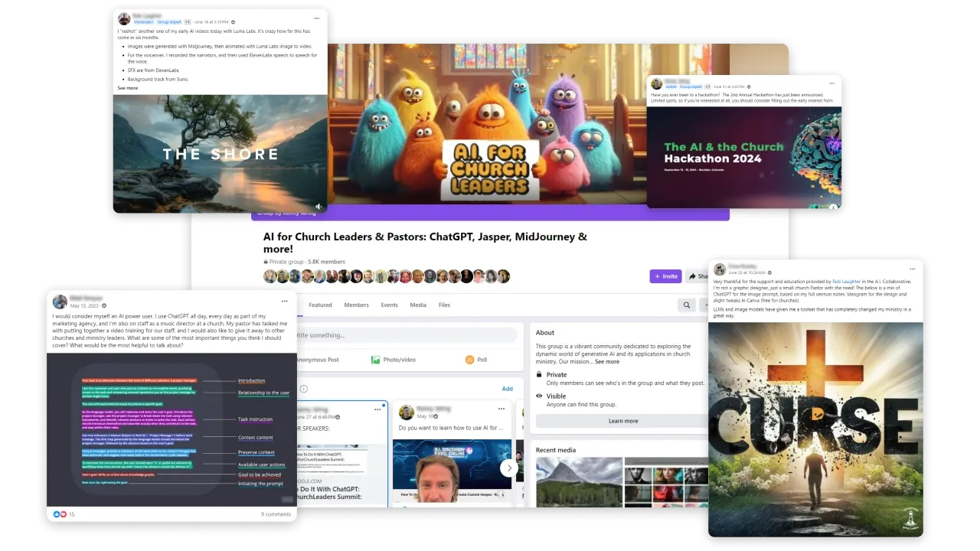Click the purple Invite button
Screen dimensions: 980x551
click(665, 276)
